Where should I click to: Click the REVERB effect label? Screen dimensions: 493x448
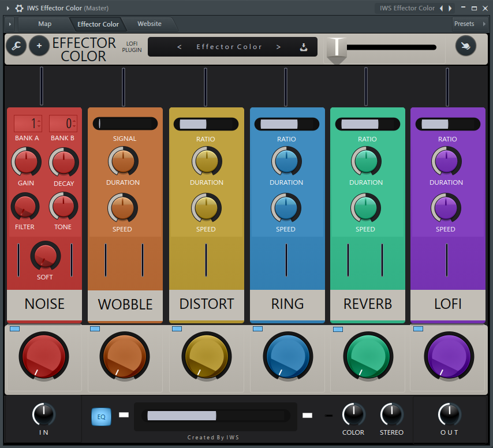point(368,304)
